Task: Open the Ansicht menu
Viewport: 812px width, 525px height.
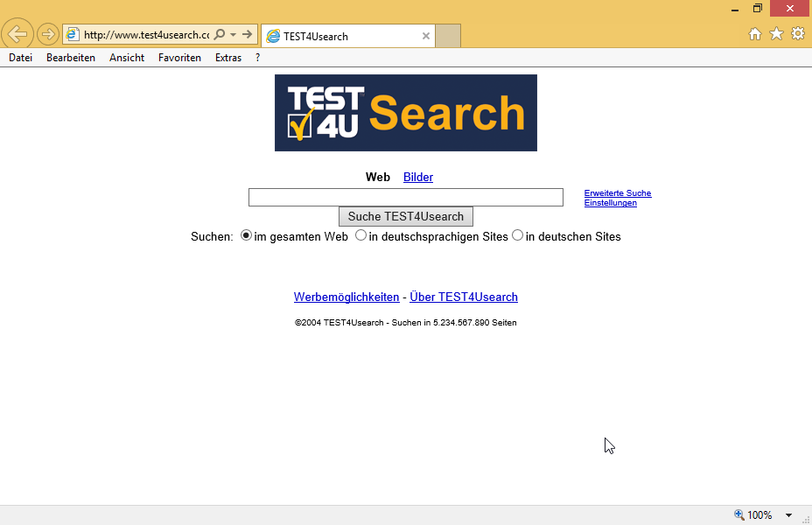Action: [127, 58]
